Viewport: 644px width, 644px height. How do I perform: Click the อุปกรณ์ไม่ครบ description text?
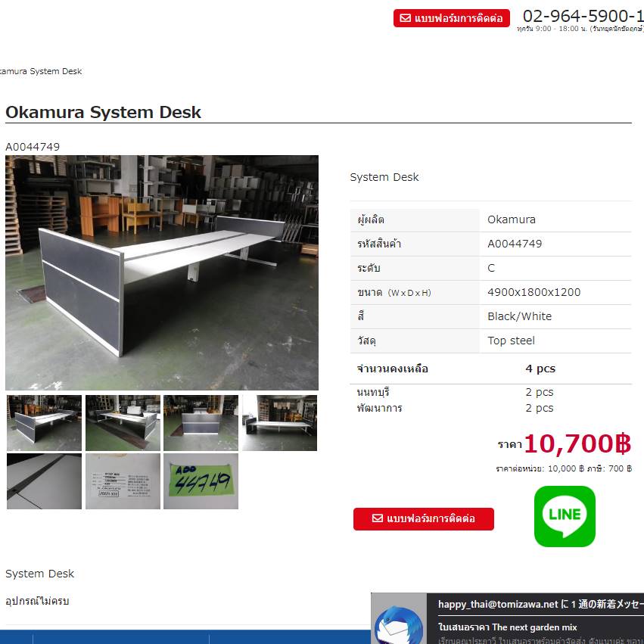click(37, 601)
